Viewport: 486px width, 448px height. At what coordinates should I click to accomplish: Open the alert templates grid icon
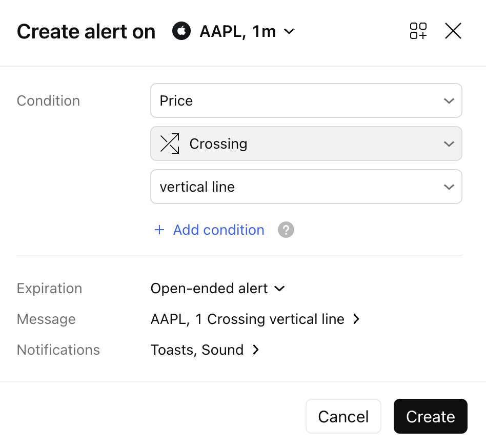point(418,31)
